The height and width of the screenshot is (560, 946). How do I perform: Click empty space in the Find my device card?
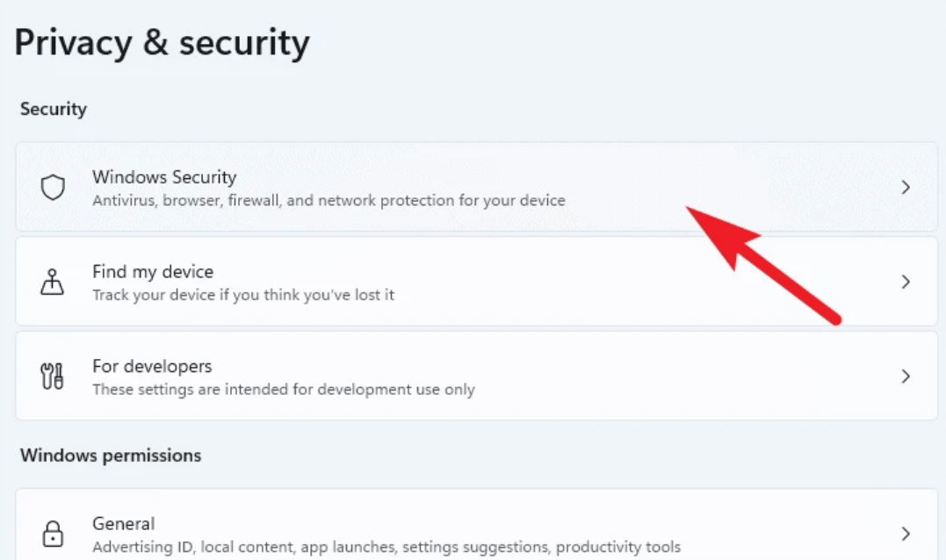pyautogui.click(x=615, y=282)
